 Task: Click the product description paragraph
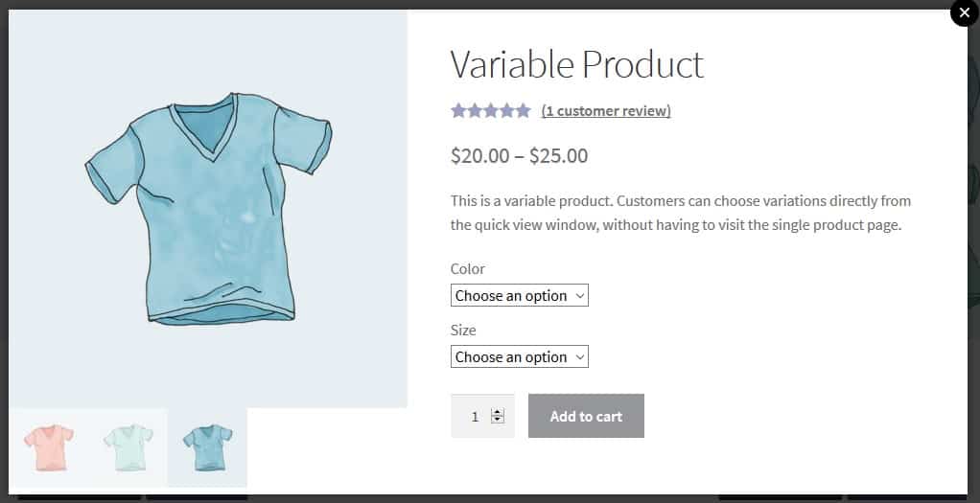(681, 213)
